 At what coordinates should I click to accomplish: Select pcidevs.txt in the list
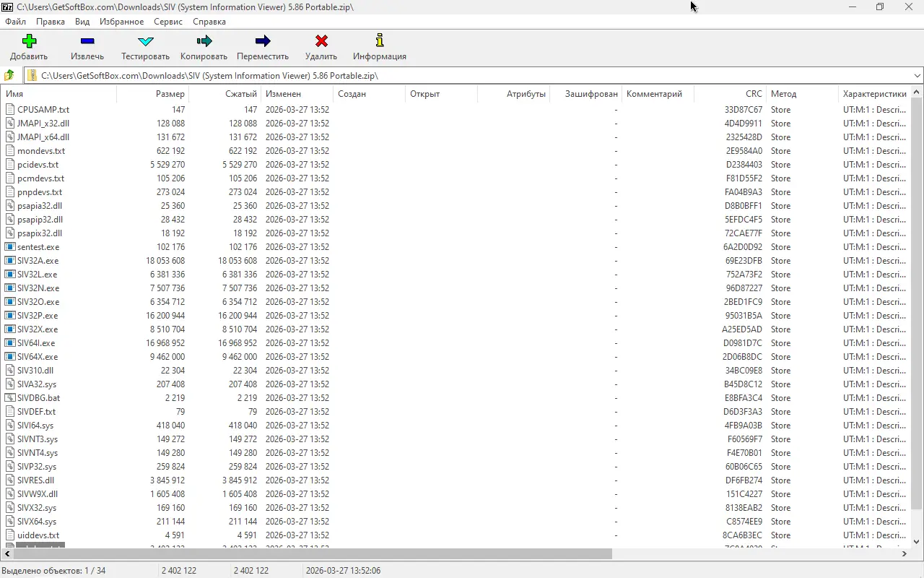38,165
